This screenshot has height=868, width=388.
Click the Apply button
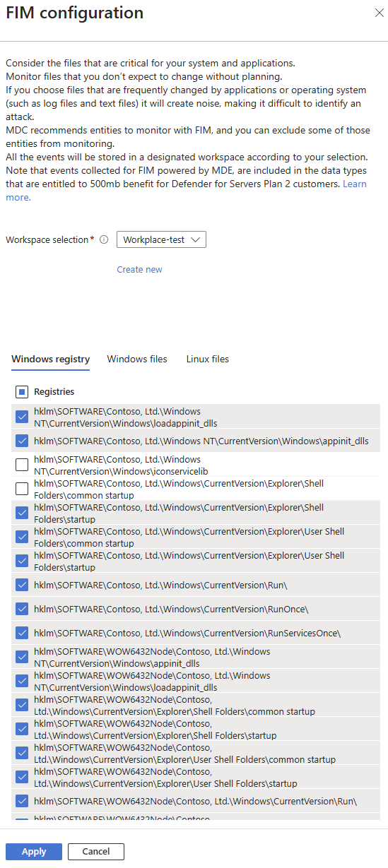[x=34, y=852]
